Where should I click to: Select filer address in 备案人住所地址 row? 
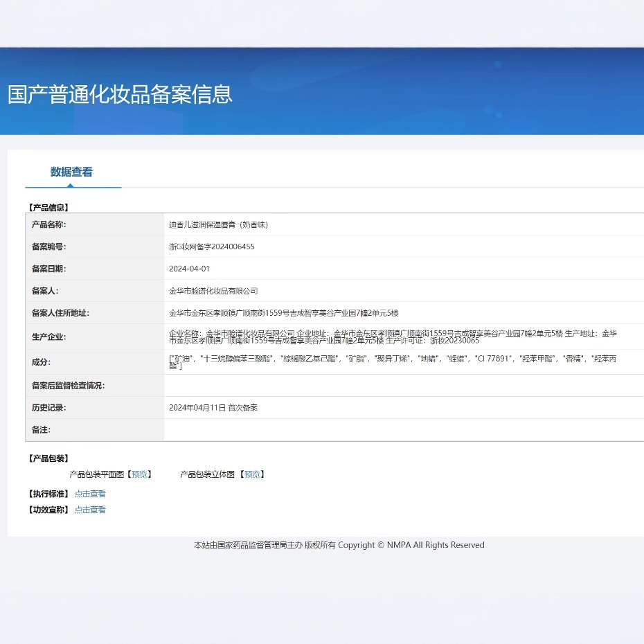[284, 313]
